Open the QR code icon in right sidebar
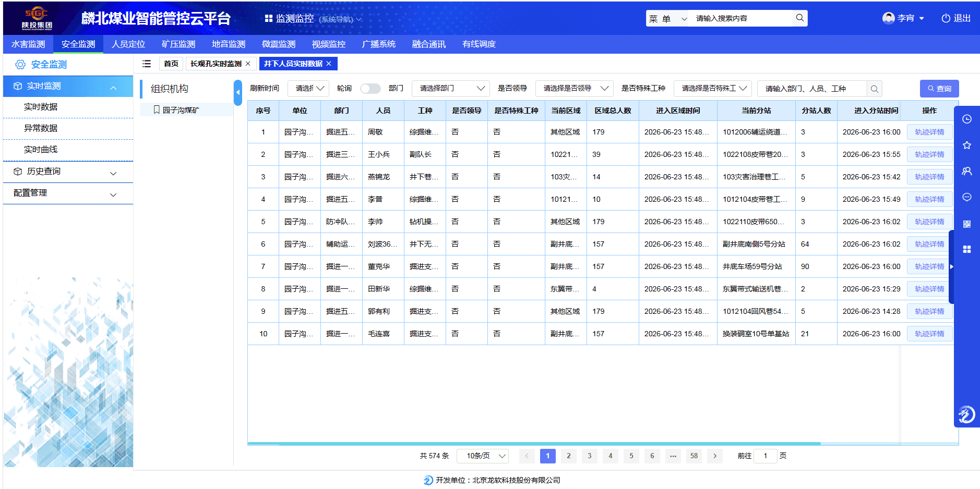 click(966, 224)
